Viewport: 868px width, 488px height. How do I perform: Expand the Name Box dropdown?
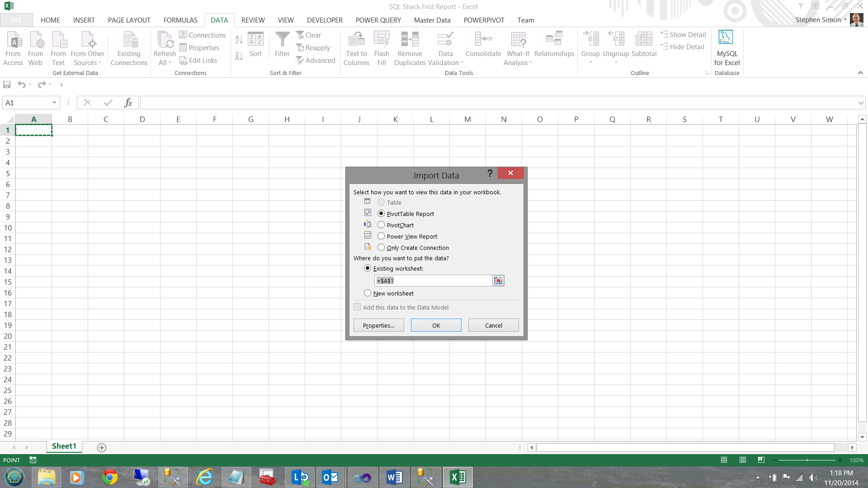(54, 103)
